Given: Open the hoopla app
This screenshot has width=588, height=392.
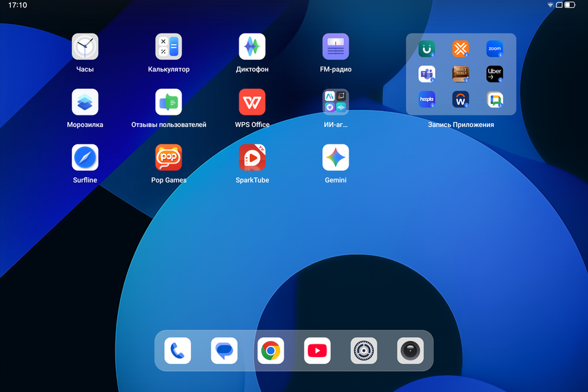Looking at the screenshot, I should click(426, 99).
